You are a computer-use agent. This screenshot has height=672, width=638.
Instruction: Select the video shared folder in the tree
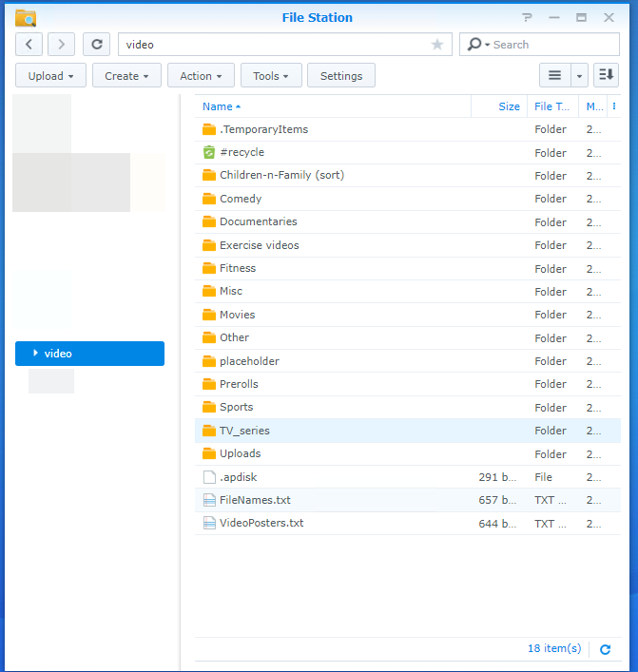tap(89, 354)
